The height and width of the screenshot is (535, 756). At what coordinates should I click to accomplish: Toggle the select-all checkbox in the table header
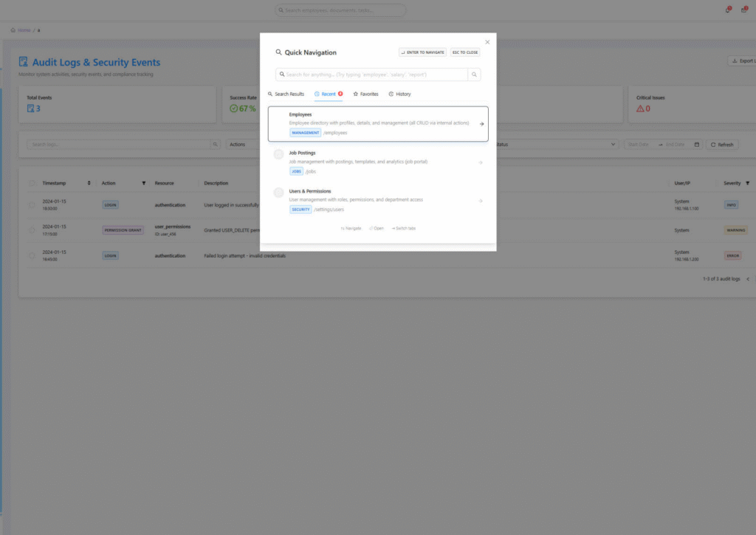32,183
